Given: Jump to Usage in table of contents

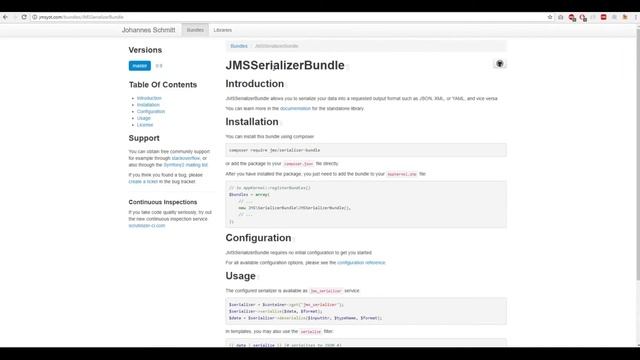Looking at the screenshot, I should click(144, 118).
